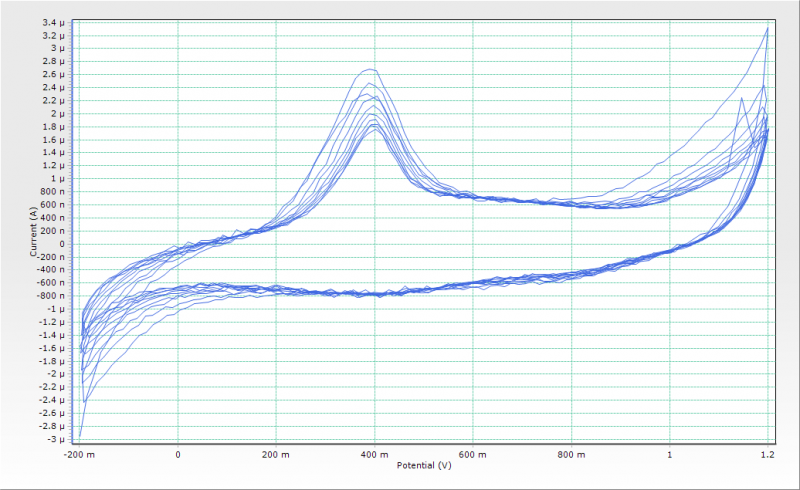Click the 'Current (A)' y-axis title

click(33, 231)
